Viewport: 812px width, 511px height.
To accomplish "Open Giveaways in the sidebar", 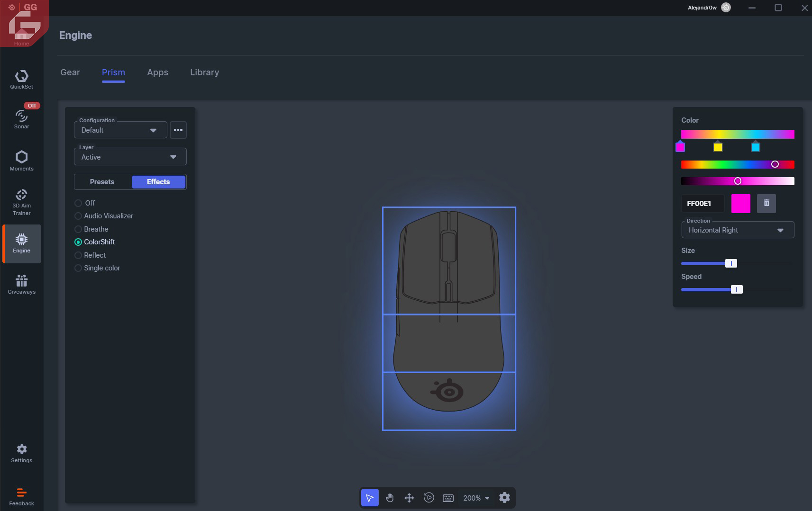I will pos(22,284).
